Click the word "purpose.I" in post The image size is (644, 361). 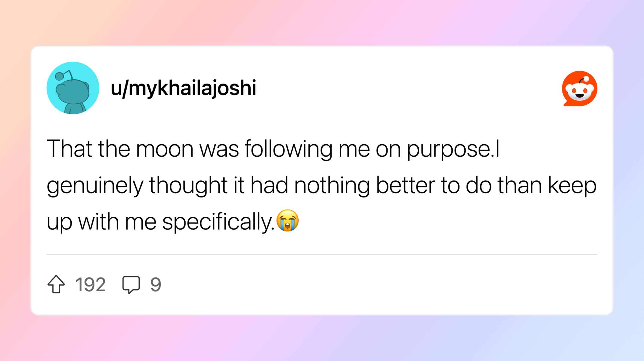453,149
